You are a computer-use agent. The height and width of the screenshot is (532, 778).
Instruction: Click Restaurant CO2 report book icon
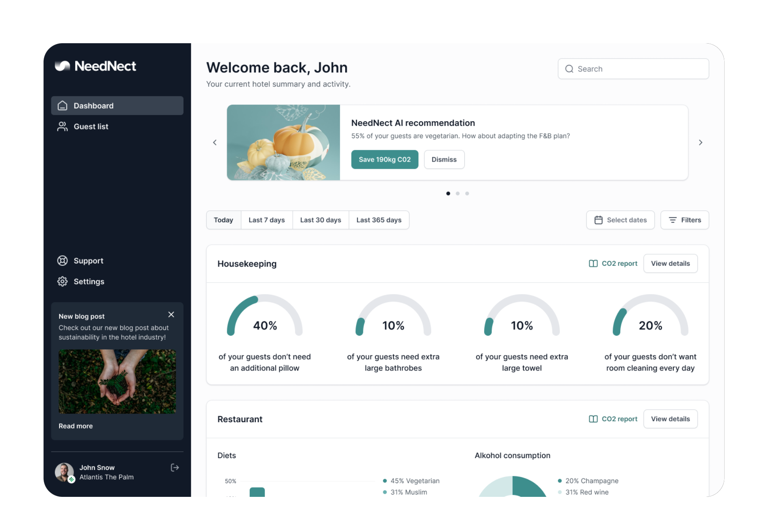point(593,419)
